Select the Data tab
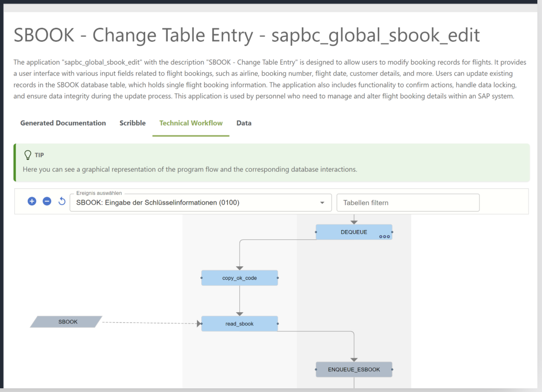Screen dimensions: 542x392 click(244, 123)
